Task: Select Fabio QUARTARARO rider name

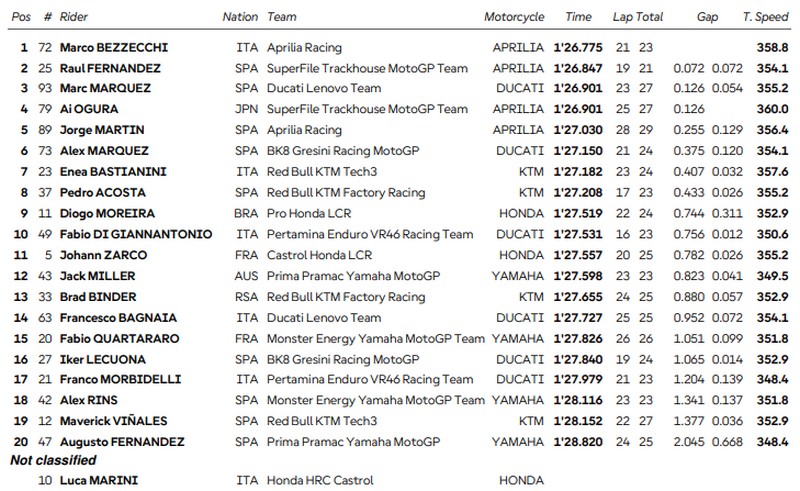Action: coord(119,339)
